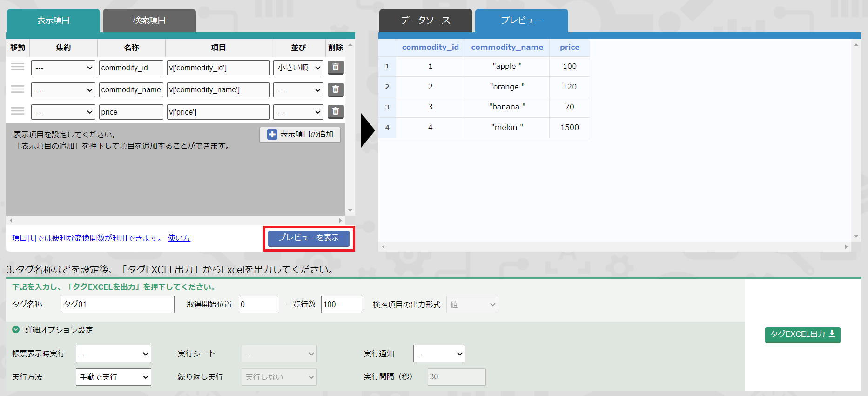
Task: Click the commodity_name preview column header
Action: (x=507, y=47)
